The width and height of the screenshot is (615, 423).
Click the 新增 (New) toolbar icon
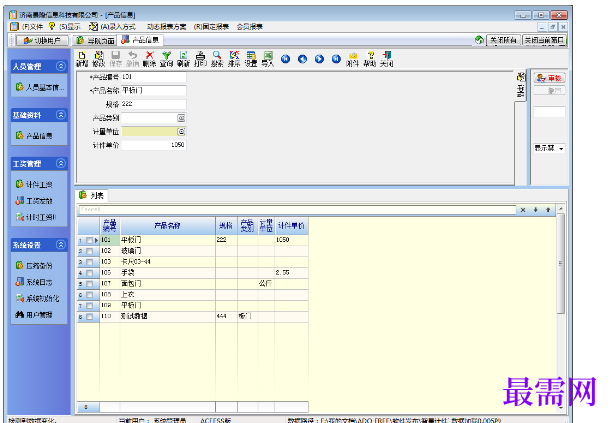82,59
